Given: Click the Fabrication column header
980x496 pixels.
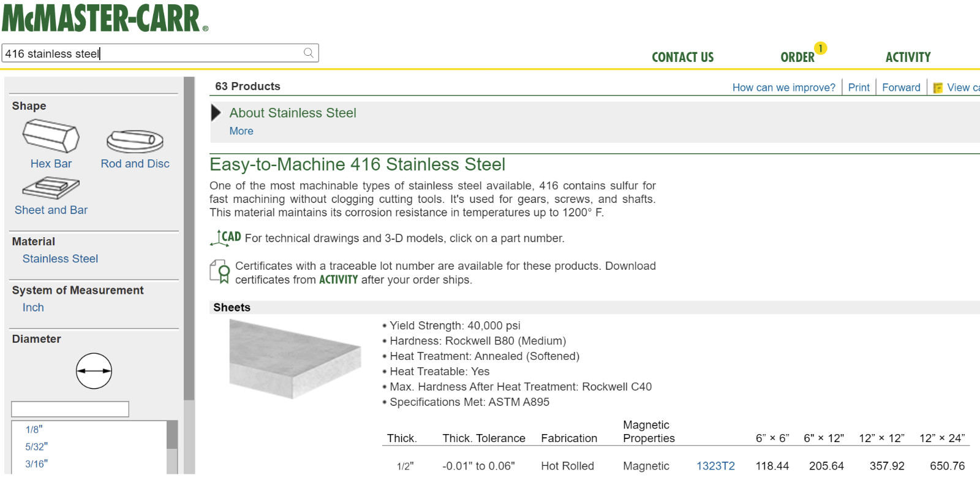Looking at the screenshot, I should click(569, 438).
